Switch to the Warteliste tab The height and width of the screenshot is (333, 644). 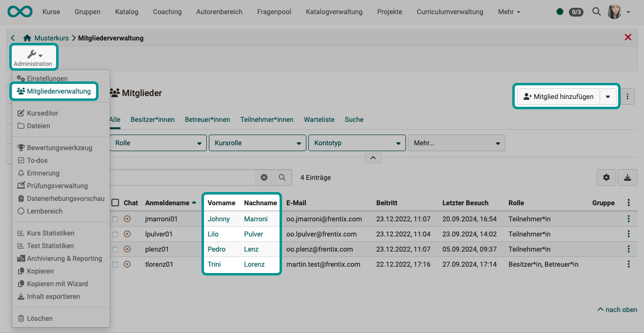click(319, 119)
